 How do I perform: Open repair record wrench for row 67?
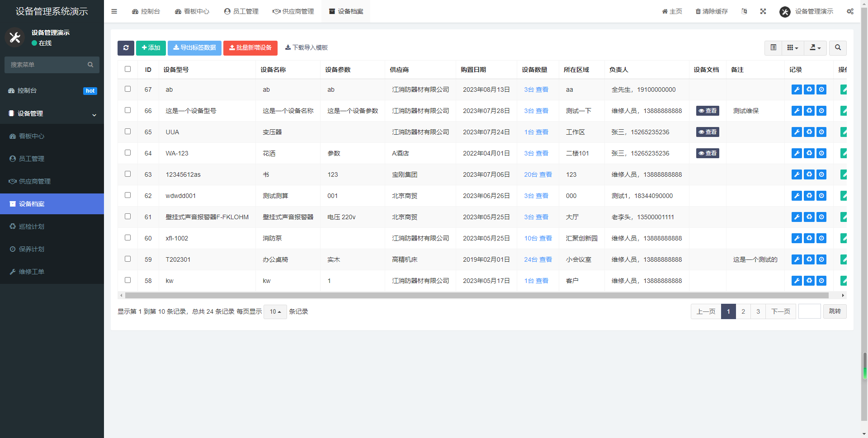pyautogui.click(x=797, y=89)
